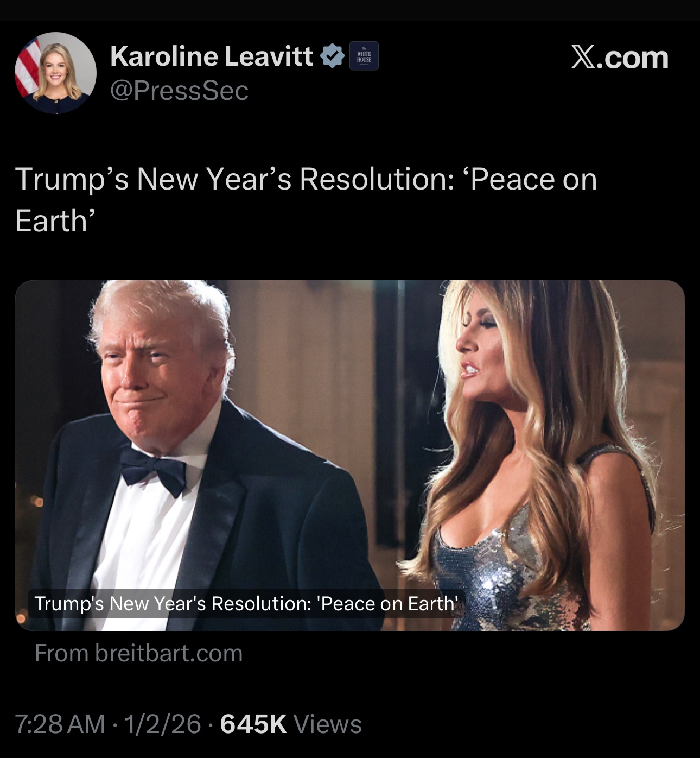
Task: Click the card caption overlay on the image
Action: (246, 603)
